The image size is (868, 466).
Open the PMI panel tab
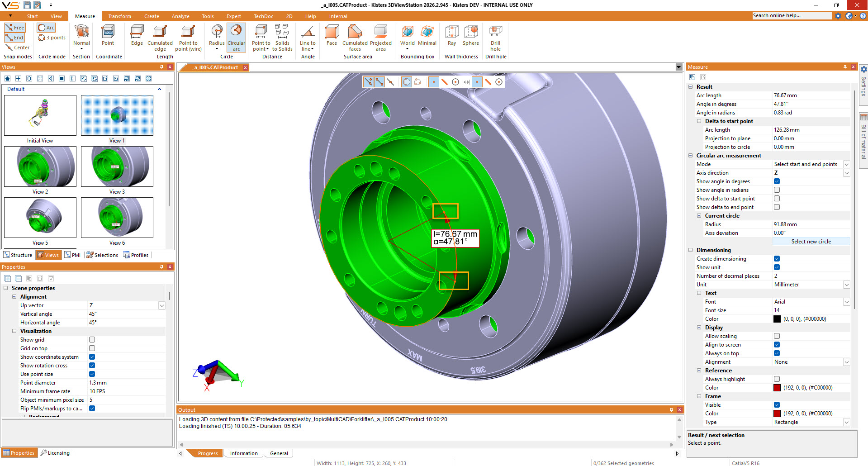72,255
